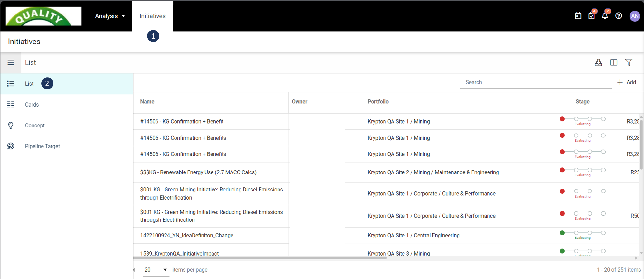The width and height of the screenshot is (644, 279).
Task: Sort by the Stage column header
Action: [x=582, y=102]
